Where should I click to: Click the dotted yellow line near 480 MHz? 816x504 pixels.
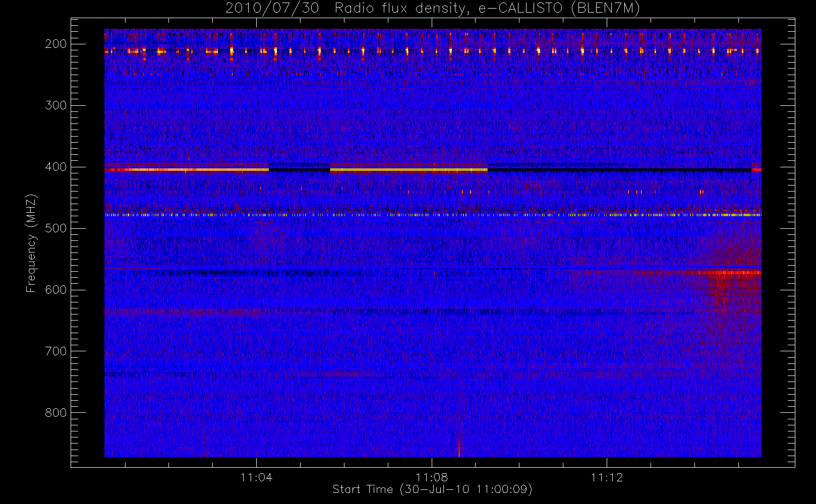(x=433, y=215)
